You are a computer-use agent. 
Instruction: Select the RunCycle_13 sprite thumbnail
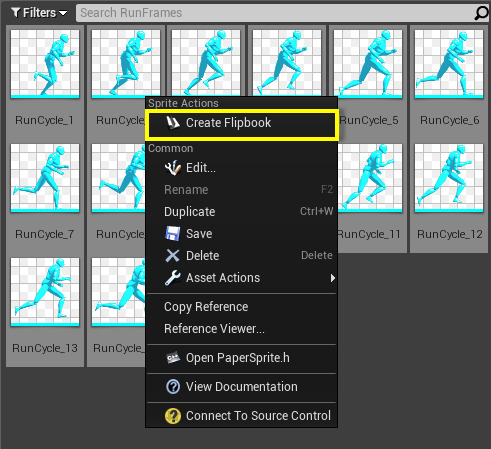[45, 292]
